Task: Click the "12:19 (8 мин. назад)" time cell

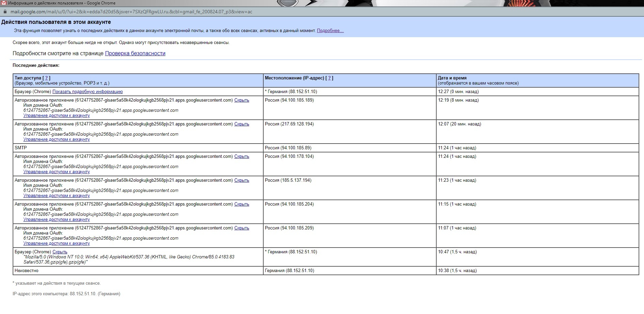Action: tap(537, 108)
